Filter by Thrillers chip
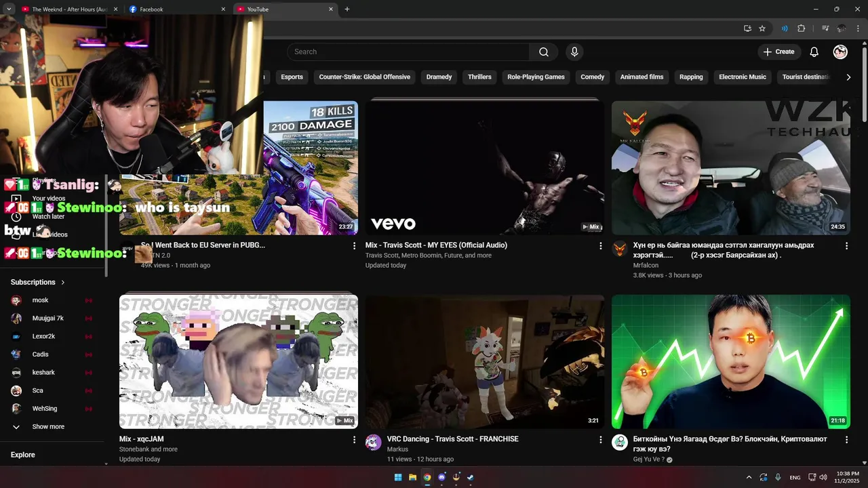The image size is (868, 488). 479,77
